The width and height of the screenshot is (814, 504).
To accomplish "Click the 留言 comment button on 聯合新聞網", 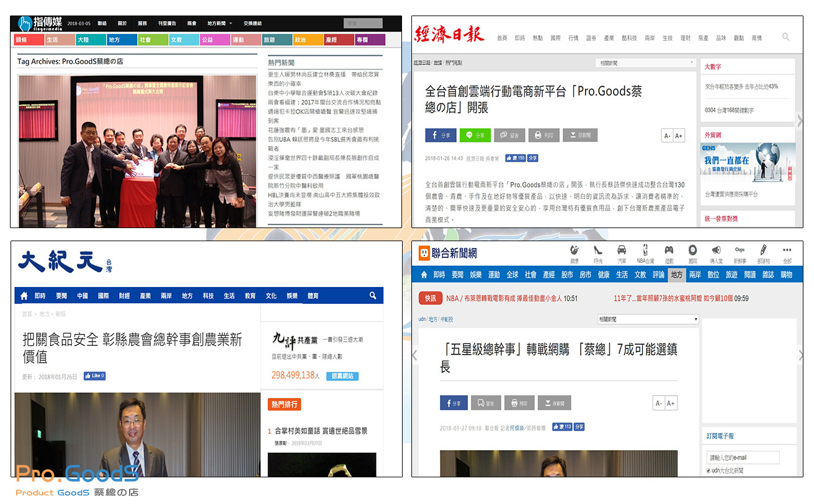I will [x=486, y=403].
